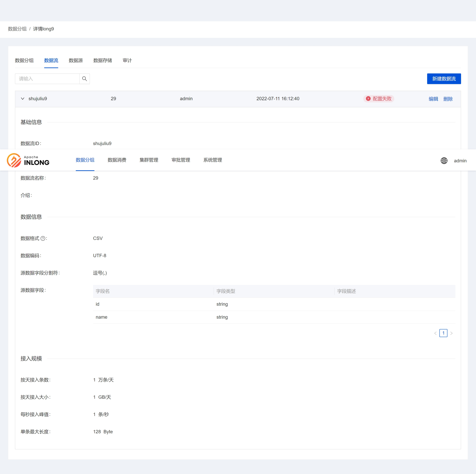This screenshot has height=474, width=476.
Task: Open the admin user menu
Action: (460, 161)
